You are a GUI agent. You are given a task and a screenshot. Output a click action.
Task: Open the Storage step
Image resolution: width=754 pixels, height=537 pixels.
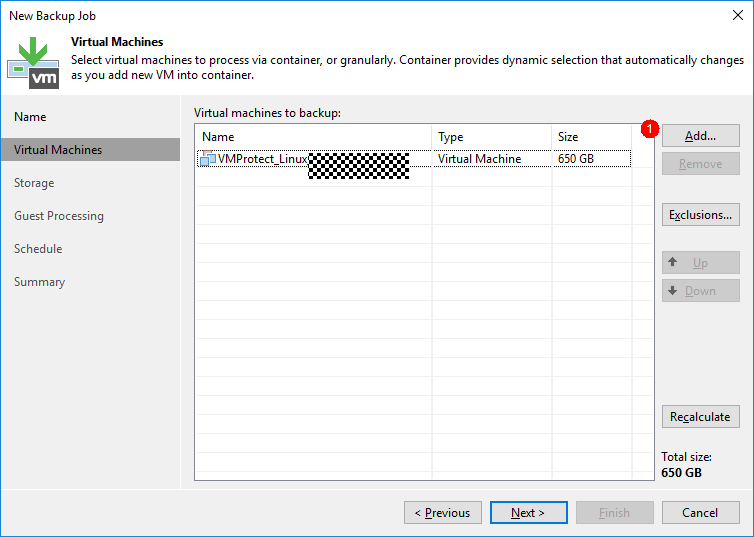pos(34,183)
